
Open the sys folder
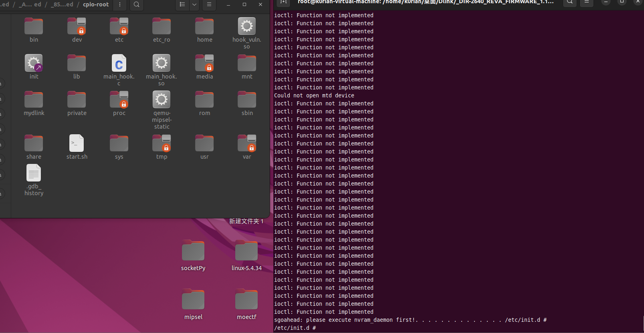pos(119,147)
